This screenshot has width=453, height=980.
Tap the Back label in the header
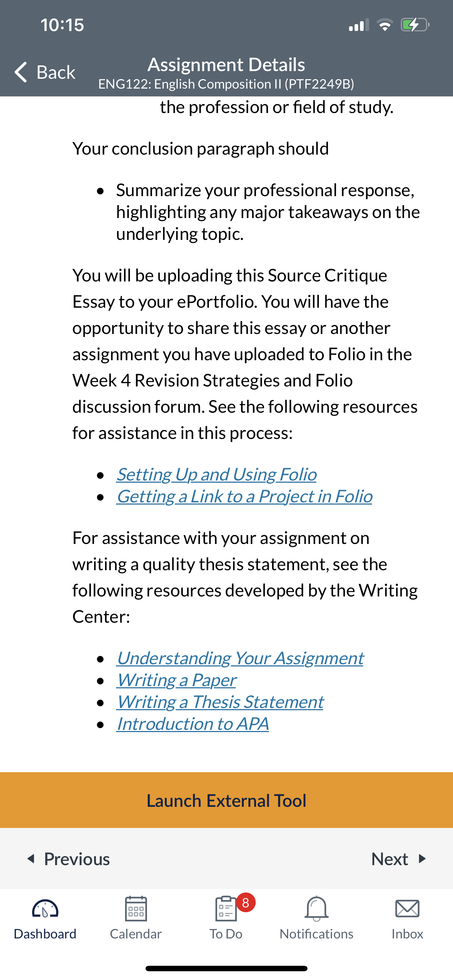click(x=56, y=72)
